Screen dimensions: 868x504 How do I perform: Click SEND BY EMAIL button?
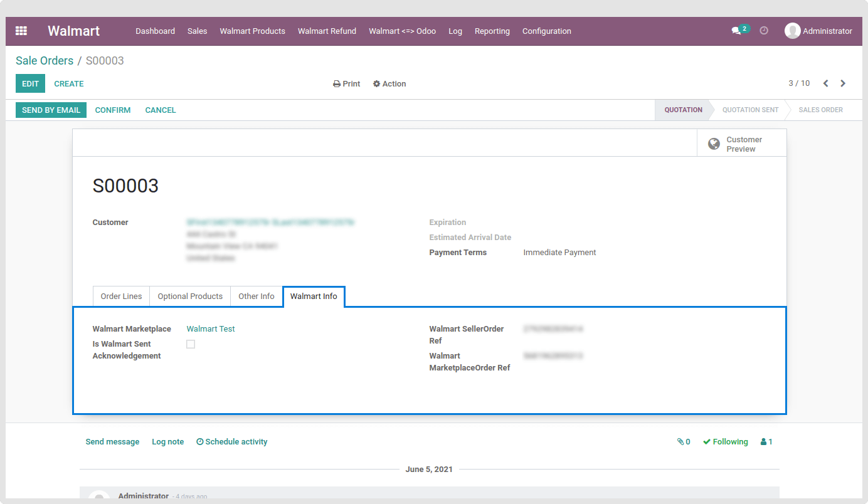pos(51,110)
